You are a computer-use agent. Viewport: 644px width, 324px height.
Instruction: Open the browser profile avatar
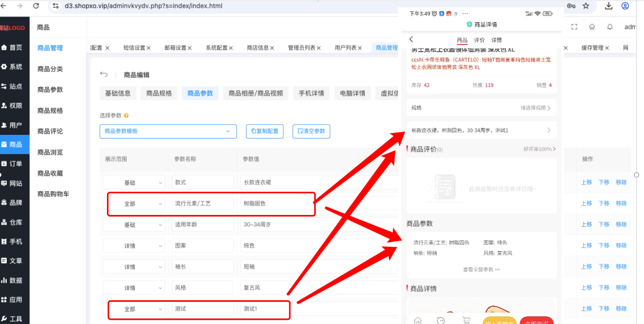pyautogui.click(x=625, y=6)
